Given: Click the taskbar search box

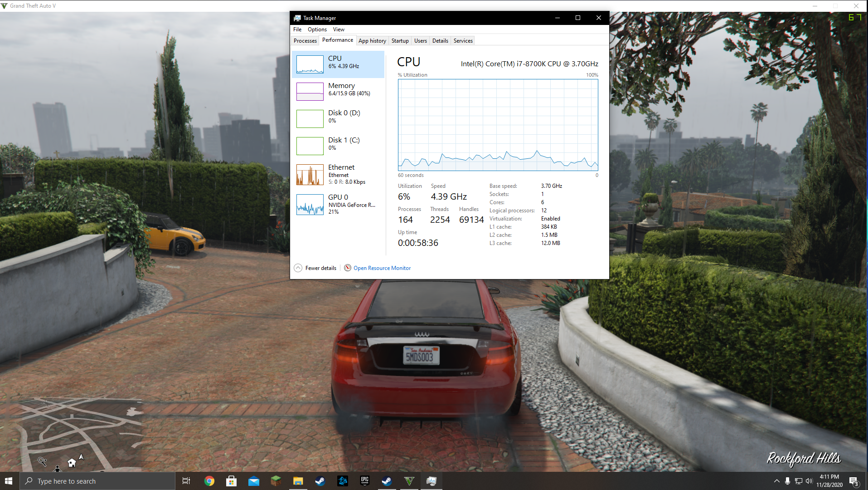Looking at the screenshot, I should [97, 481].
